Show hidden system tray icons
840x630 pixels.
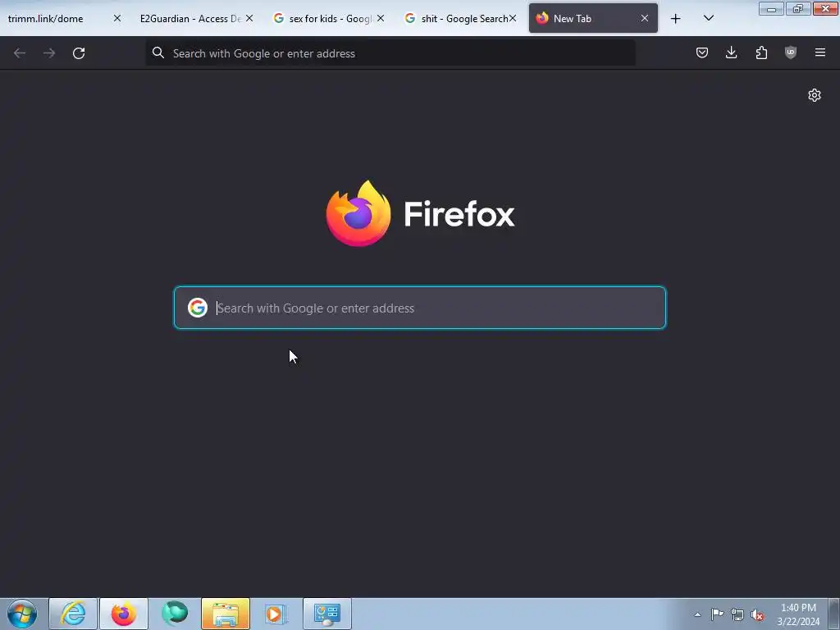click(697, 614)
